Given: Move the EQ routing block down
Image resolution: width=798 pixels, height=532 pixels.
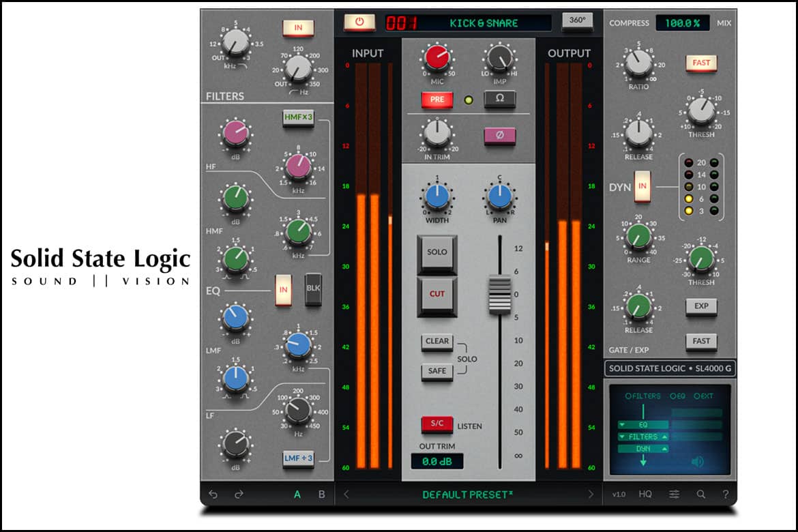Looking at the screenshot, I should coord(622,425).
